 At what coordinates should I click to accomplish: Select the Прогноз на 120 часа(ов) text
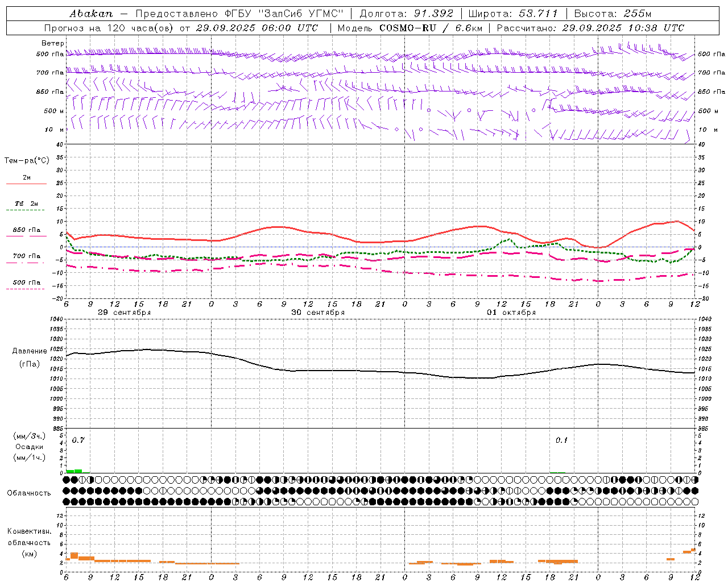tap(110, 28)
